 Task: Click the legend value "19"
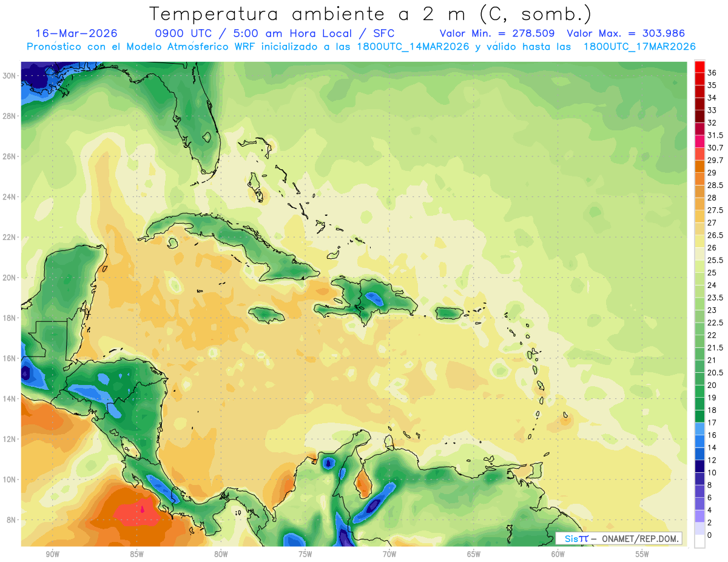[712, 398]
